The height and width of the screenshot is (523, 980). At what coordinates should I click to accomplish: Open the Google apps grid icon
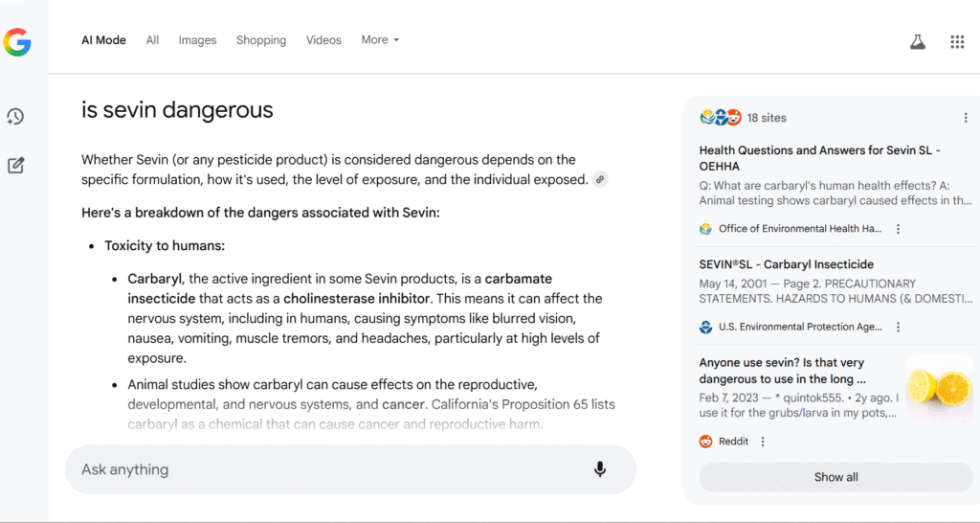click(x=957, y=42)
